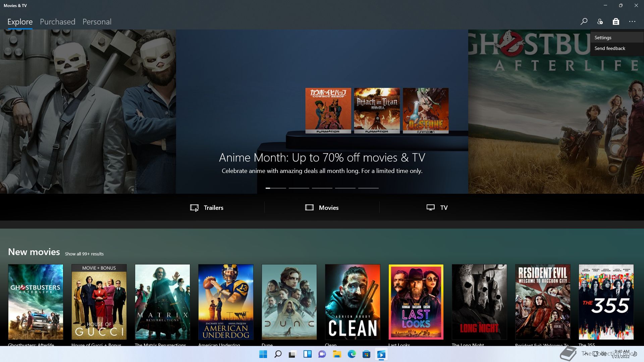The image size is (644, 362).
Task: Open the Movies category
Action: [x=322, y=208]
